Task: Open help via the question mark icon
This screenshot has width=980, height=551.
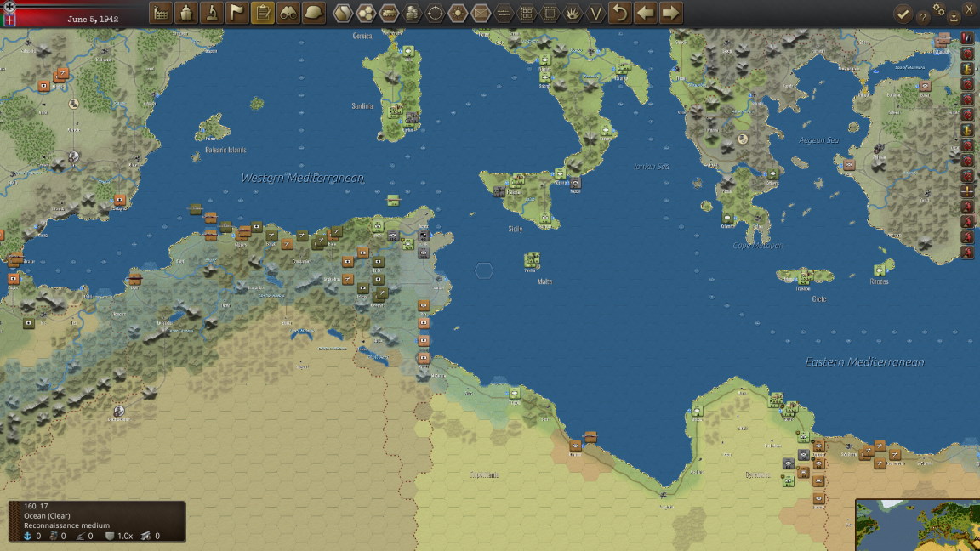Action: [922, 18]
